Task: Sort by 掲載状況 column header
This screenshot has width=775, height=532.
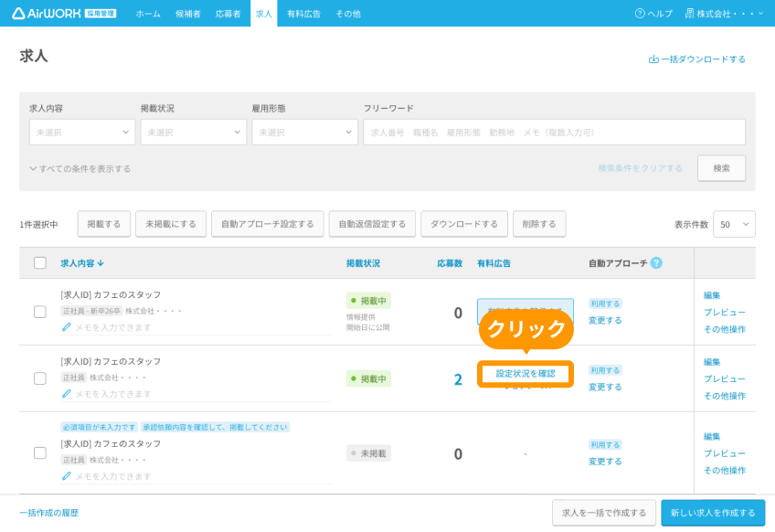Action: click(x=364, y=263)
